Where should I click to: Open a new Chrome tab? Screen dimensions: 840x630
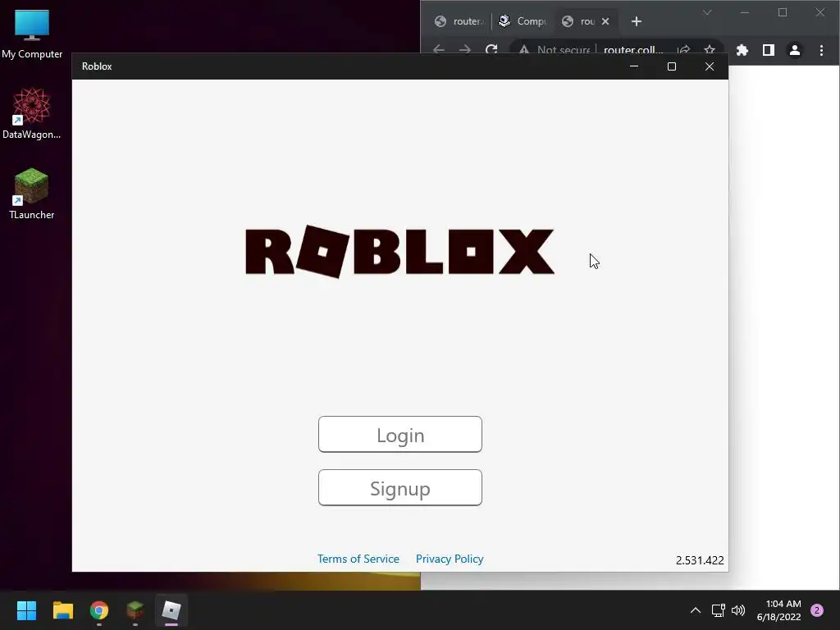pos(637,21)
